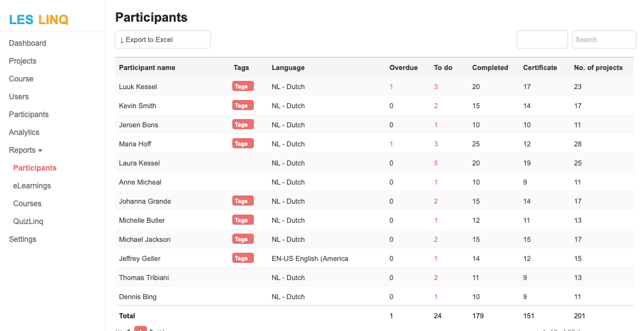Screen dimensions: 644x331
Task: Click Jeffrey Geller's EN-US English language cell
Action: (310, 258)
